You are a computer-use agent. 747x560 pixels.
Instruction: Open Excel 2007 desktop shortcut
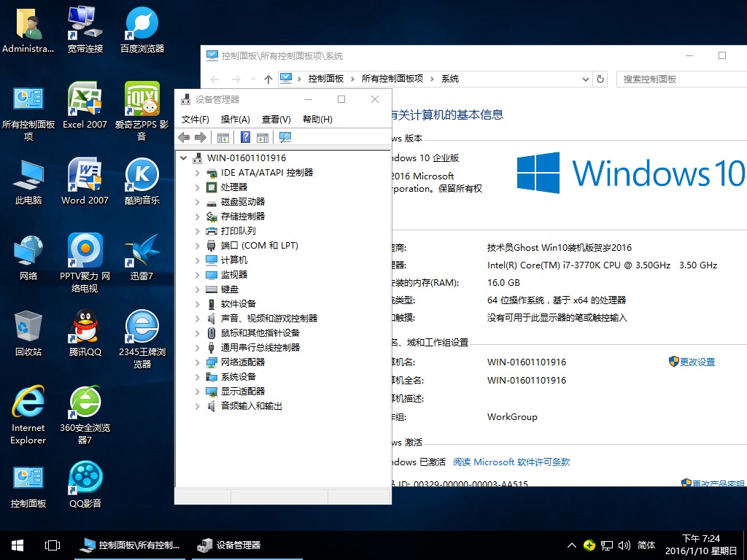85,106
